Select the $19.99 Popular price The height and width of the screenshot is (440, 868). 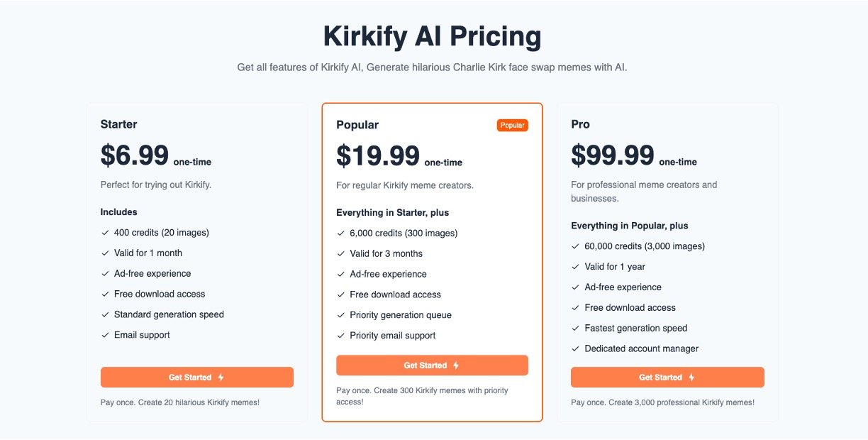[378, 156]
